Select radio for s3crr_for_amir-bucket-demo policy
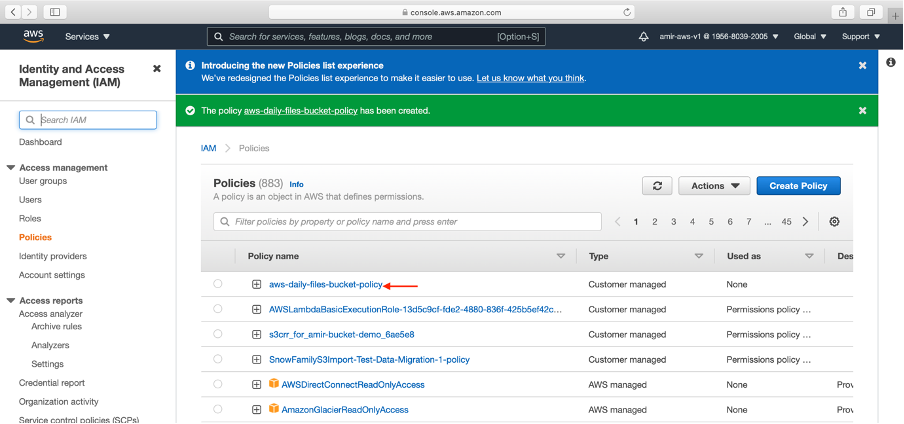This screenshot has width=904, height=424. point(217,333)
